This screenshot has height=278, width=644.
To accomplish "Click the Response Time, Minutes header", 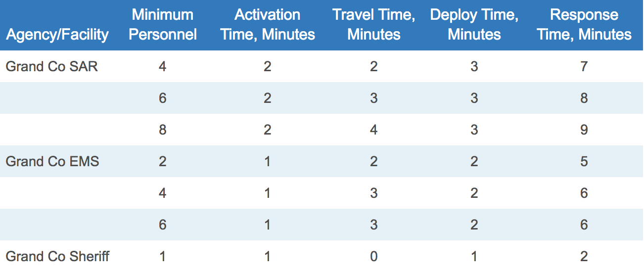I will tap(584, 25).
